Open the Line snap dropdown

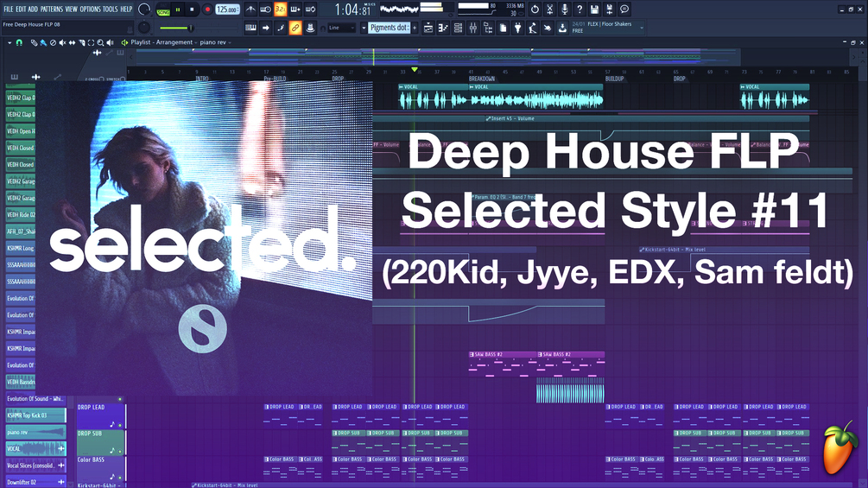341,28
